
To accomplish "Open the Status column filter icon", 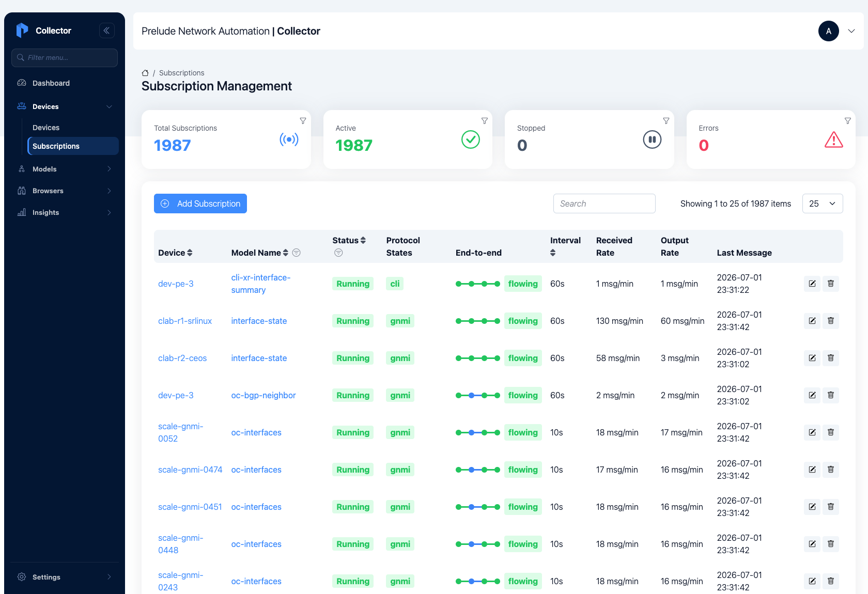I will 338,253.
